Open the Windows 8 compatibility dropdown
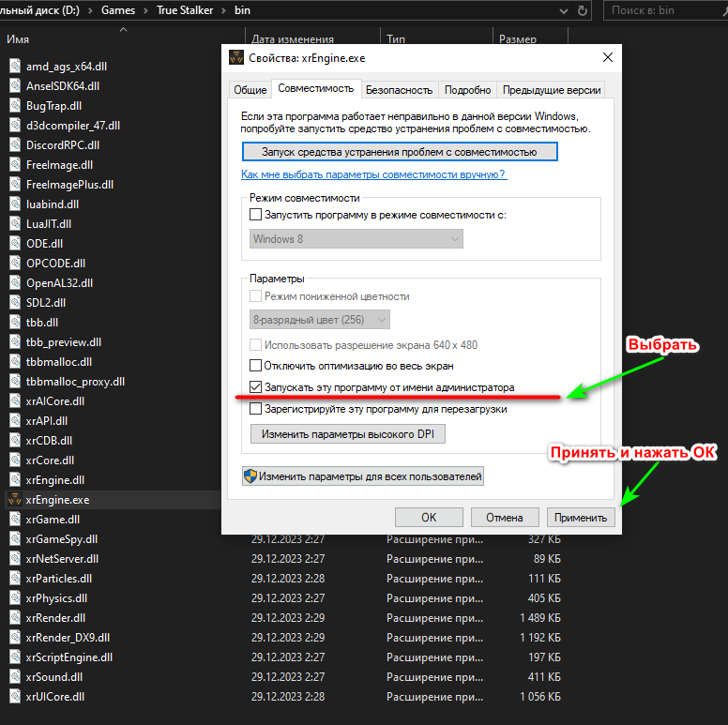728x725 pixels. click(x=356, y=239)
